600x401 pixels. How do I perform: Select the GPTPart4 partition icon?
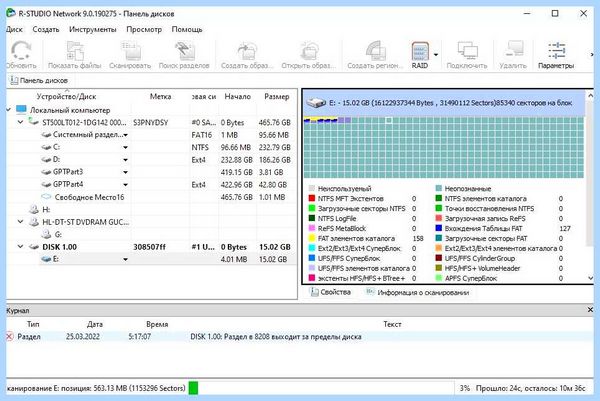coord(46,184)
